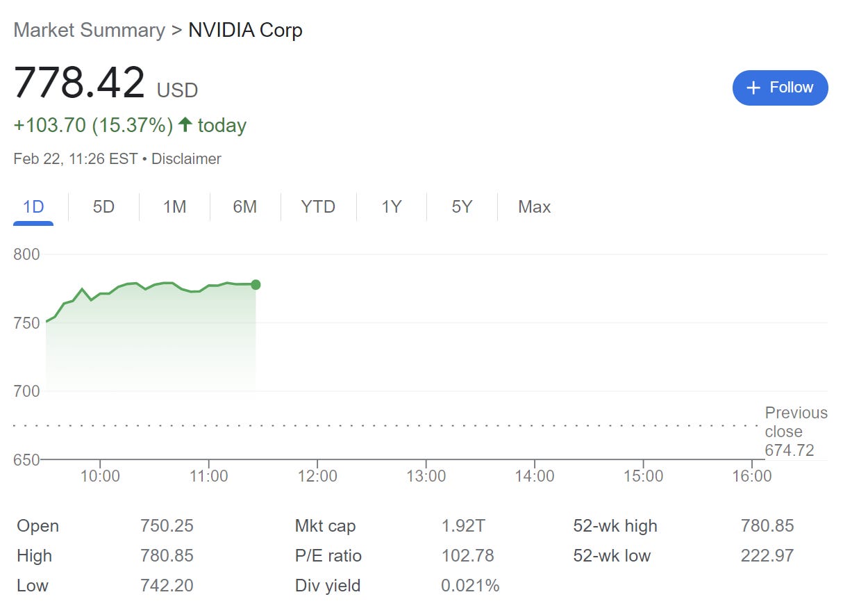Select the YTD chart tab
This screenshot has width=868, height=606.
318,206
